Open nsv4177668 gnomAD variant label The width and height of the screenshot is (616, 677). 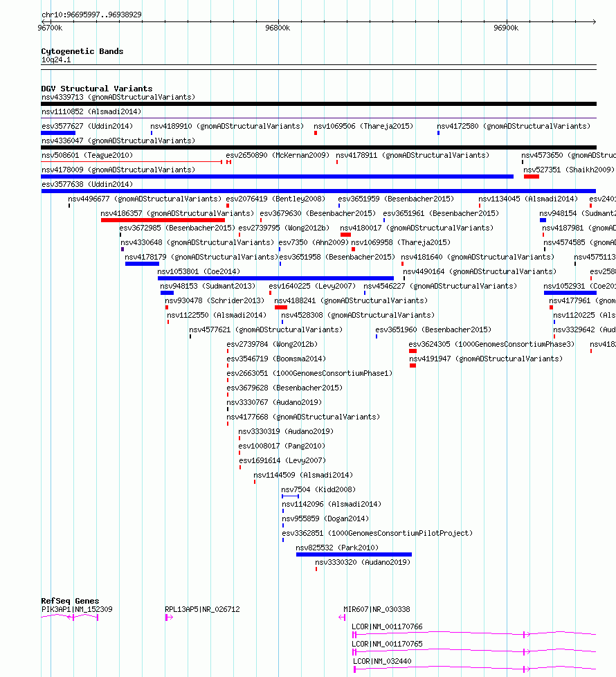click(x=303, y=417)
